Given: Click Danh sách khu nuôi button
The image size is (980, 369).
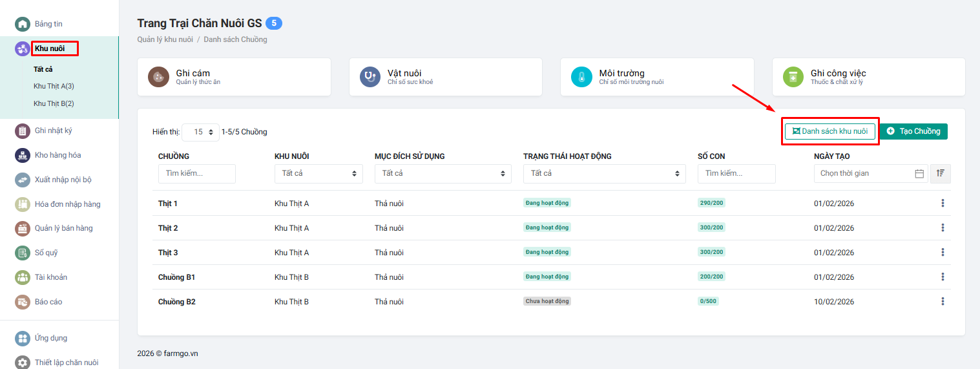Looking at the screenshot, I should click(830, 131).
